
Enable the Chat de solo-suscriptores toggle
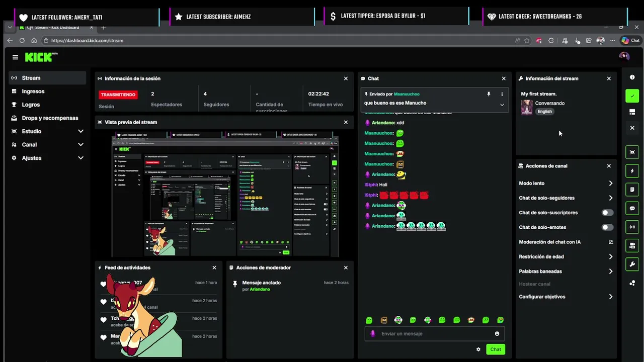click(608, 213)
